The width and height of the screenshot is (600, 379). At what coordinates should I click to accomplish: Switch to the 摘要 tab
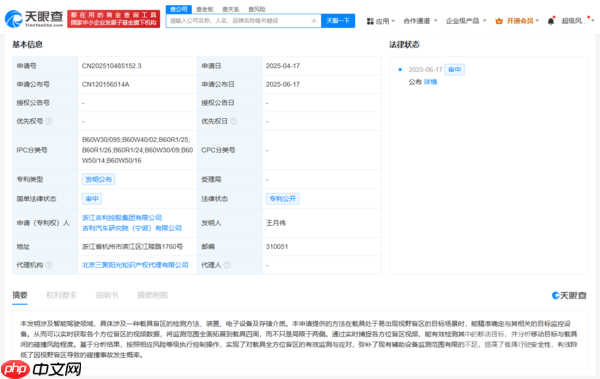click(x=20, y=295)
